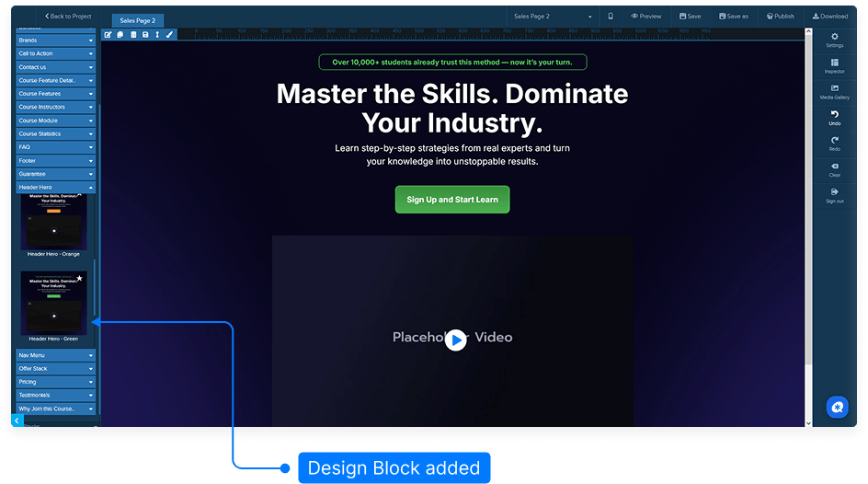Viewport: 868px width, 484px height.
Task: Collapse the left sidebar panel arrow
Action: [x=17, y=420]
